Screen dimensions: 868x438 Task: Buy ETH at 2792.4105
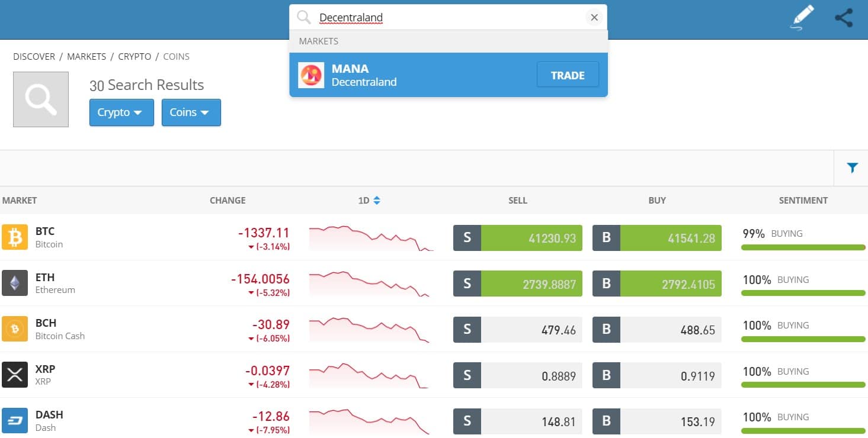657,284
